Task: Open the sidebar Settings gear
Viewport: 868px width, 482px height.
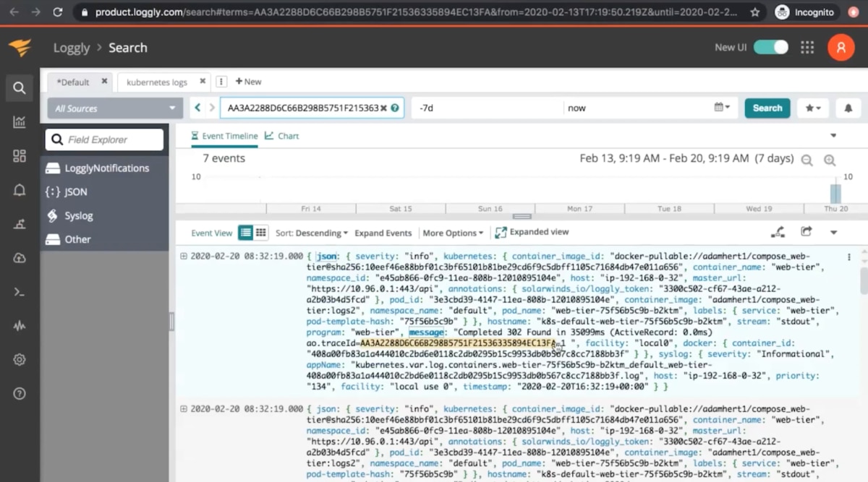Action: tap(19, 359)
